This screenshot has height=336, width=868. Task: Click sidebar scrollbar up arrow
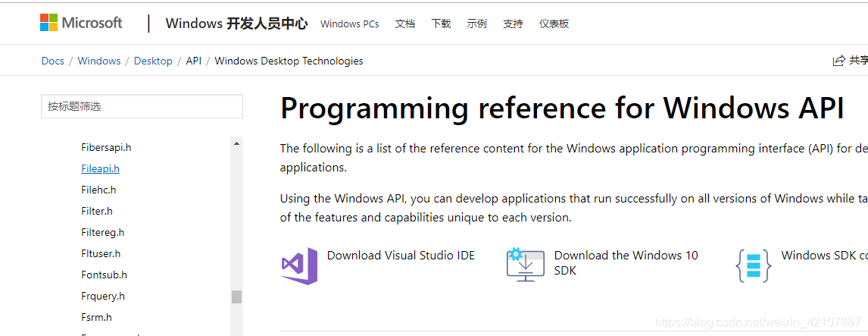[x=236, y=143]
